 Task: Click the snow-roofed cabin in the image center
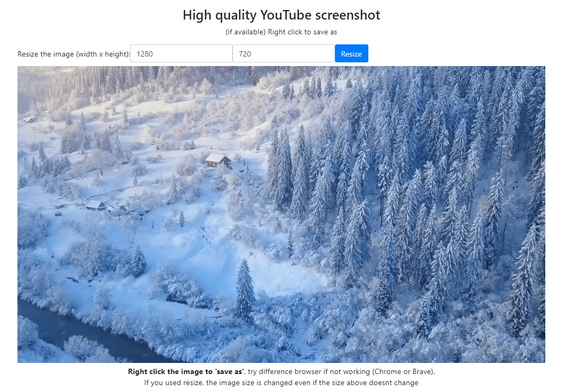(217, 160)
